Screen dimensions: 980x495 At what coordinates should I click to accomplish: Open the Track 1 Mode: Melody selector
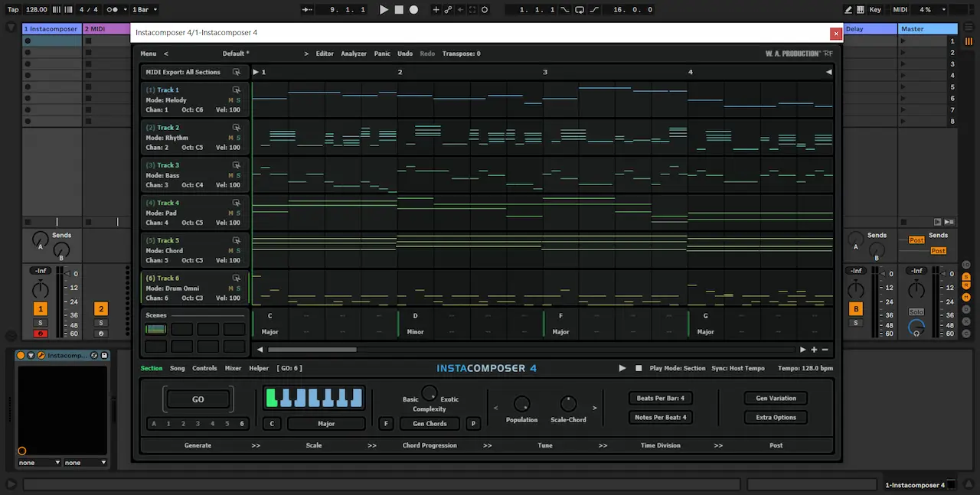click(166, 100)
